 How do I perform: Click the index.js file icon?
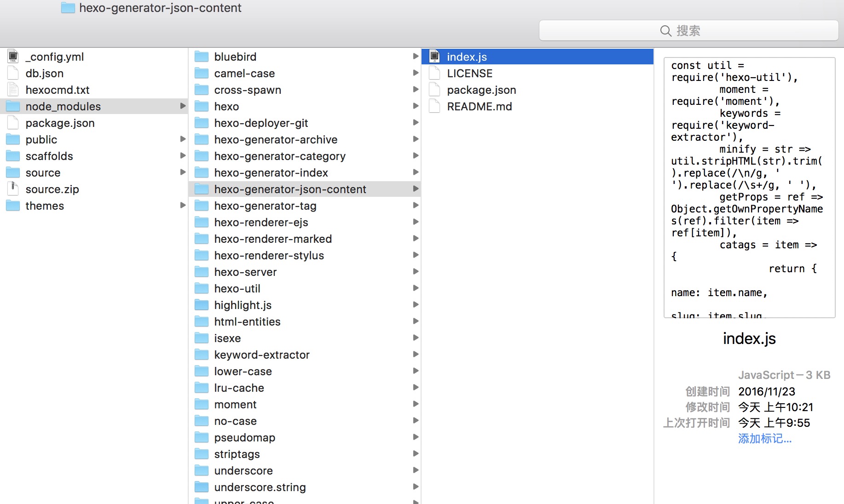[434, 57]
